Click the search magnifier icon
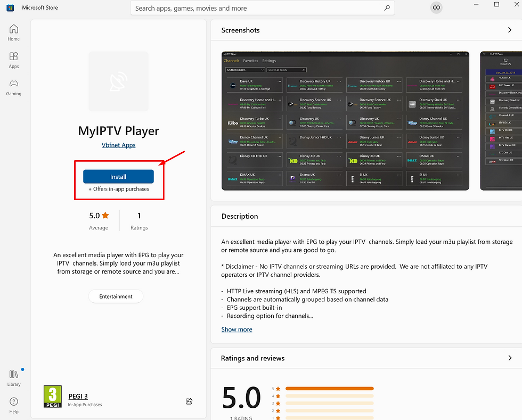Image resolution: width=522 pixels, height=420 pixels. (x=387, y=8)
